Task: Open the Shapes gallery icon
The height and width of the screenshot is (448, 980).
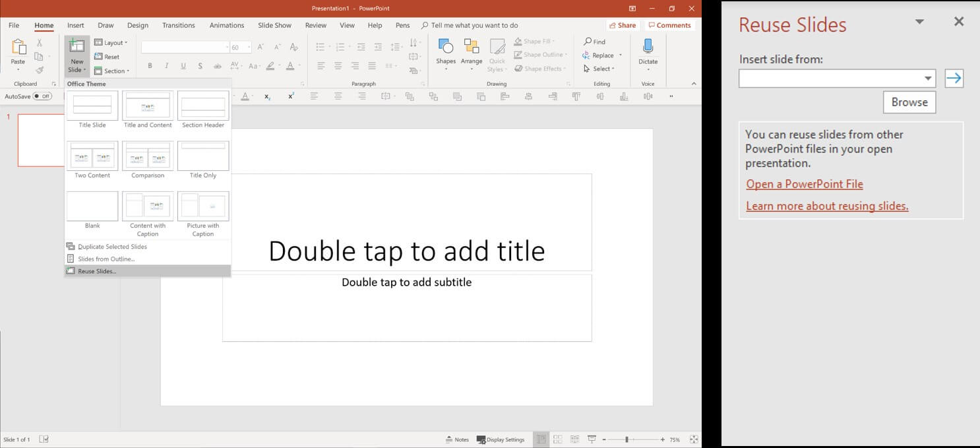Action: (446, 46)
